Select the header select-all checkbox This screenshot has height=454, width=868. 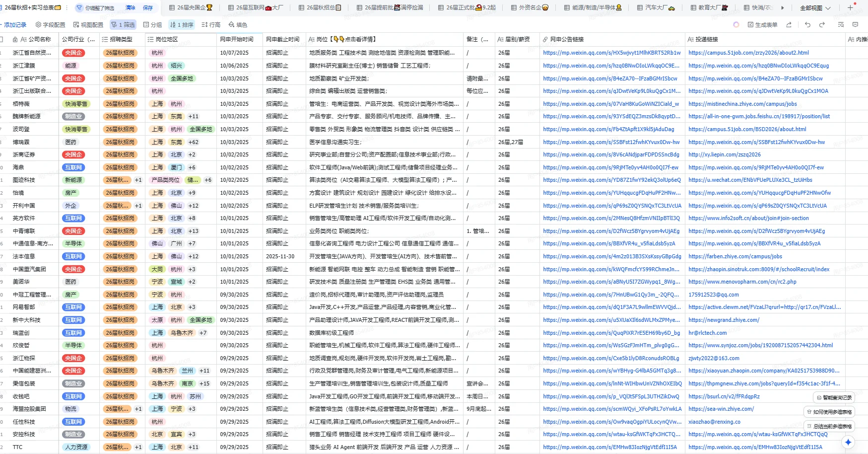(x=1, y=39)
